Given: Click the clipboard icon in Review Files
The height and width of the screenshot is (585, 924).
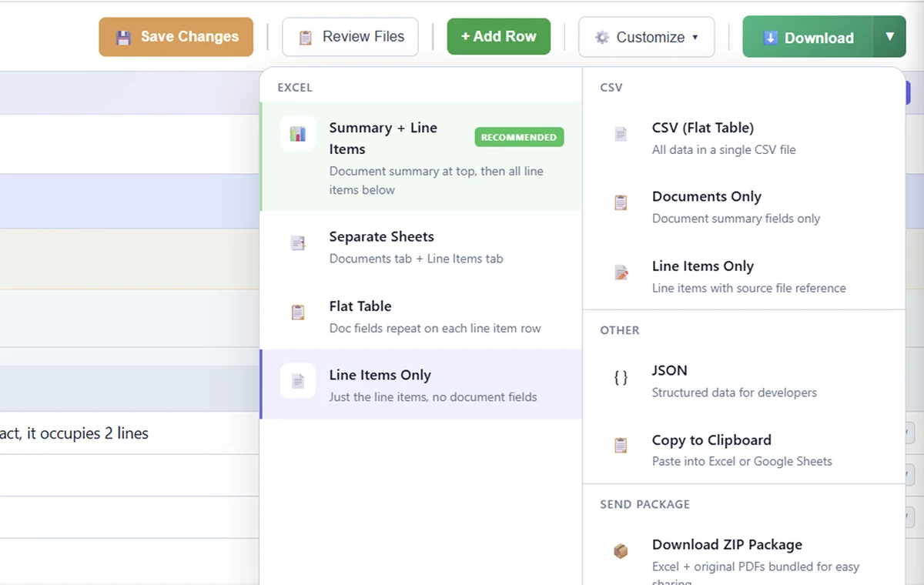Looking at the screenshot, I should tap(306, 37).
